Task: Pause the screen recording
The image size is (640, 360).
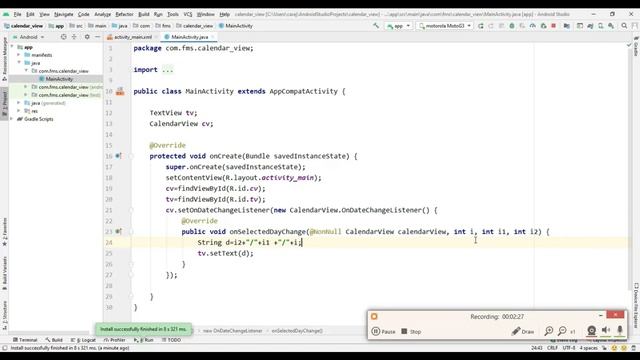Action: click(x=383, y=331)
